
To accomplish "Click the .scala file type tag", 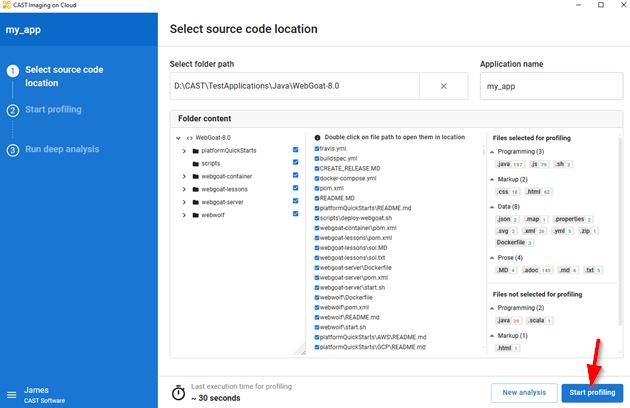I will pos(540,320).
